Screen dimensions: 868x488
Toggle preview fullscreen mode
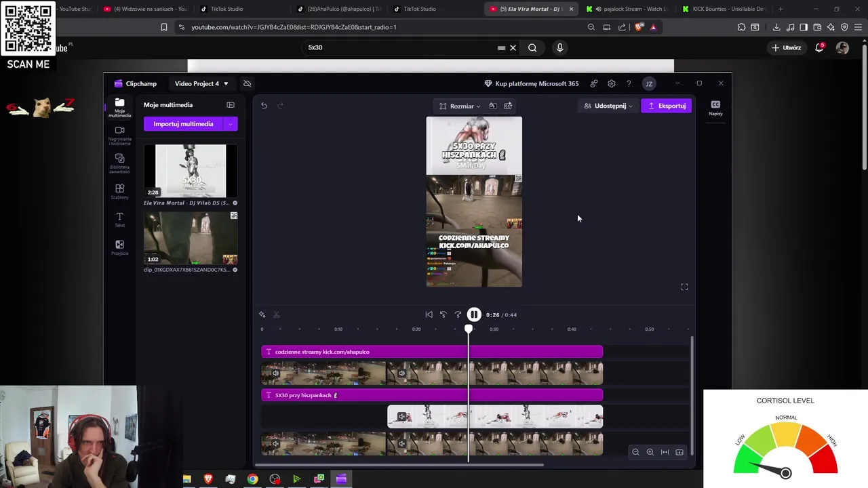pyautogui.click(x=684, y=287)
